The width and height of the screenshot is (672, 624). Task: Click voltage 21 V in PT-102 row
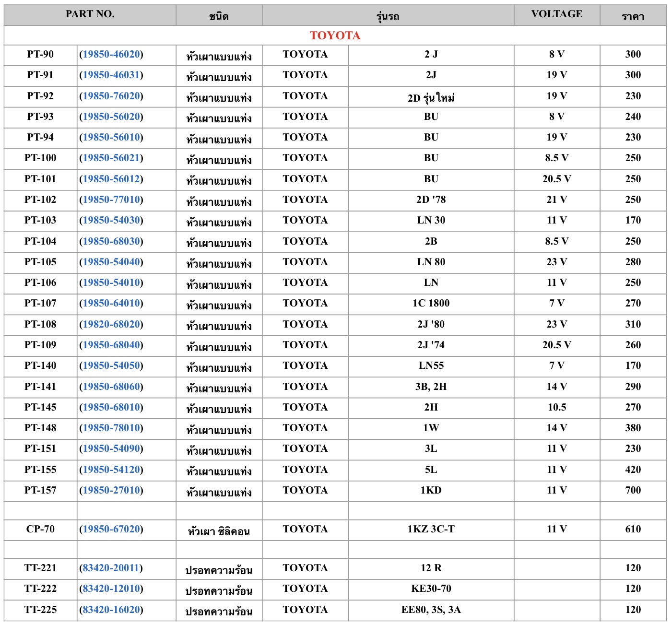[557, 200]
